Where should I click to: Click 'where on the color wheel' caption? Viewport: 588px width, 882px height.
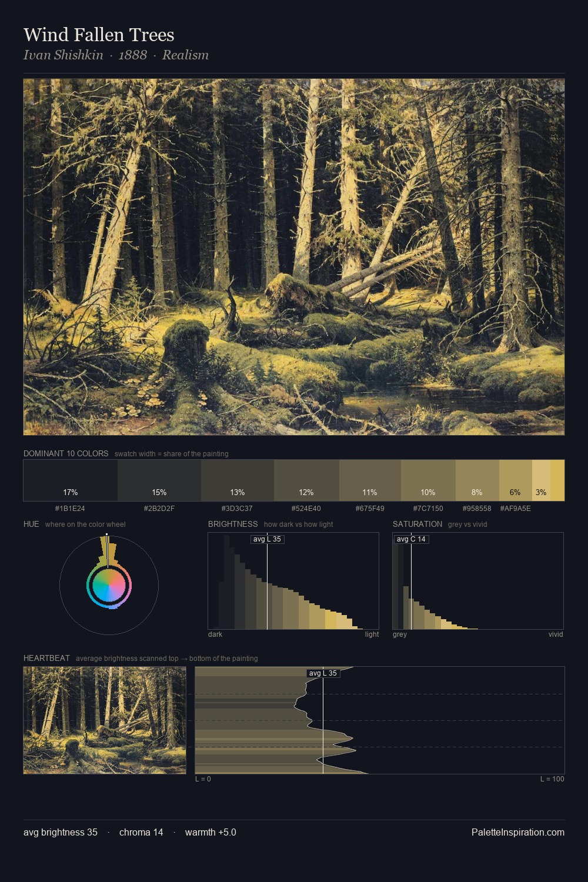pos(85,524)
